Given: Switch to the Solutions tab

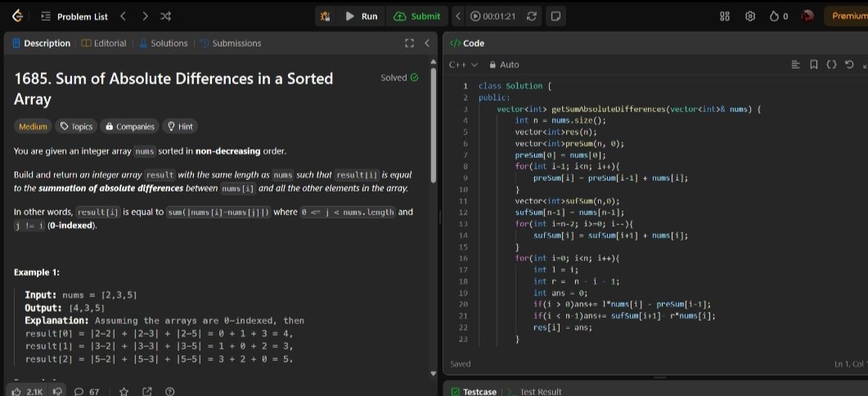Looking at the screenshot, I should click(x=164, y=43).
